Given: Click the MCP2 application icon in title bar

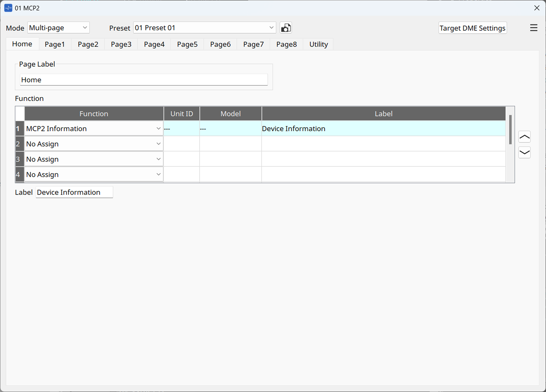Looking at the screenshot, I should (8, 8).
